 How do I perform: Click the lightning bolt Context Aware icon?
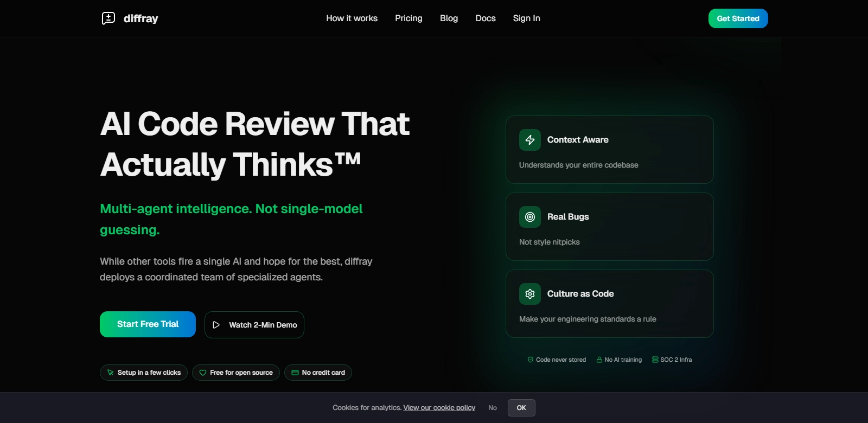pyautogui.click(x=530, y=140)
